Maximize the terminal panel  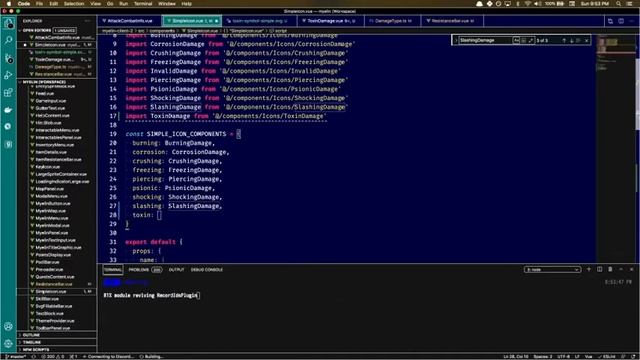point(621,269)
